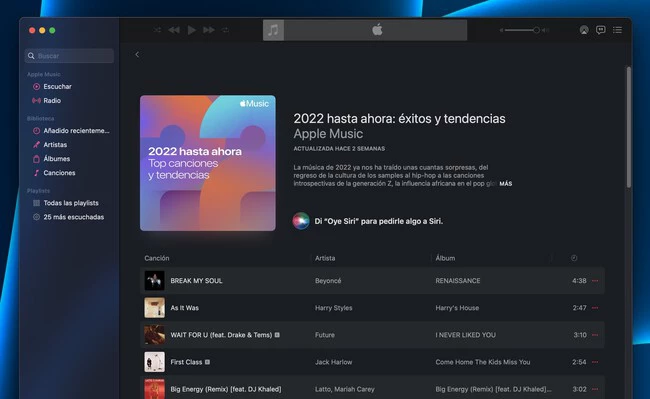Screen dimensions: 650x399
Task: Toggle repeat mode
Action: pyautogui.click(x=226, y=30)
